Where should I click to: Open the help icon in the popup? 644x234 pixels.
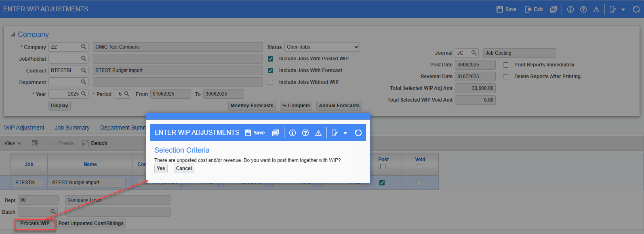[x=305, y=133]
